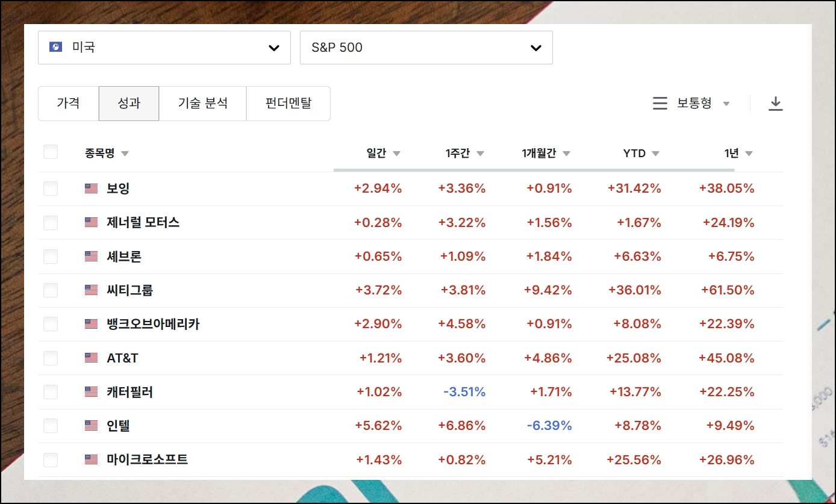Screen dimensions: 836x504
Task: Open the 씨티그룹 stock link
Action: pos(129,290)
